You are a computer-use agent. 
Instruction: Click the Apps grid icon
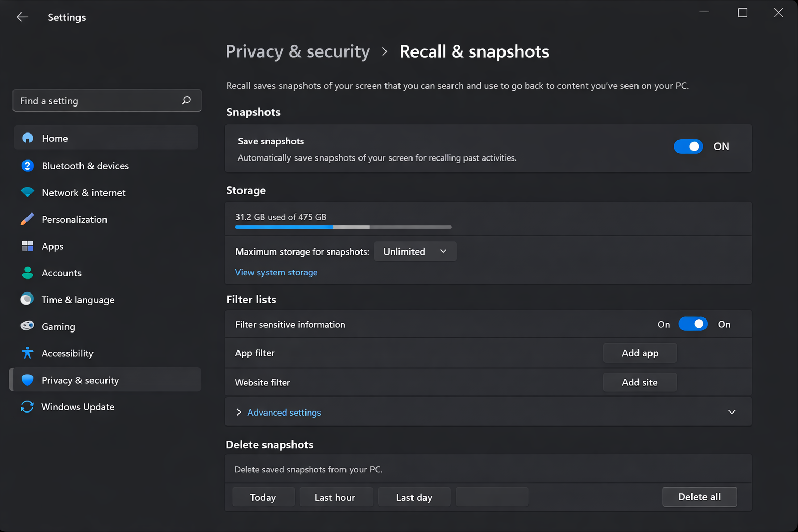click(28, 246)
